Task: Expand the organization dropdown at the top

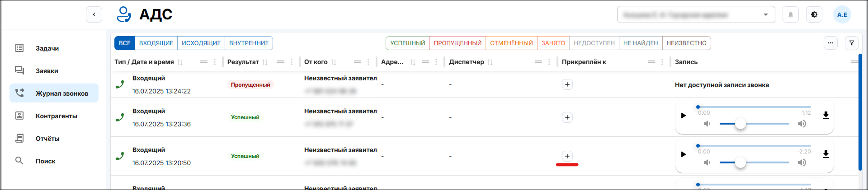Action: pyautogui.click(x=766, y=15)
